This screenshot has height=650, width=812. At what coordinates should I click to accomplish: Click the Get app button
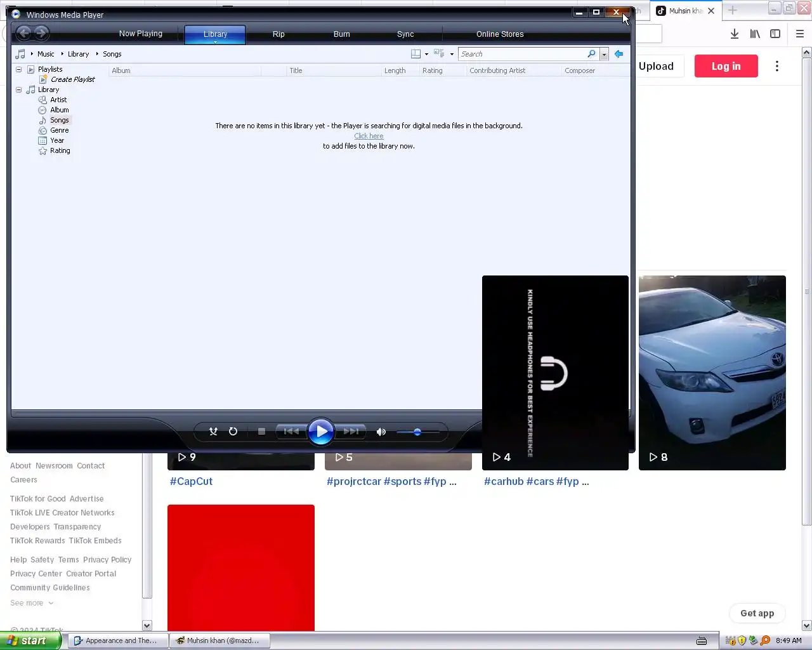tap(757, 613)
